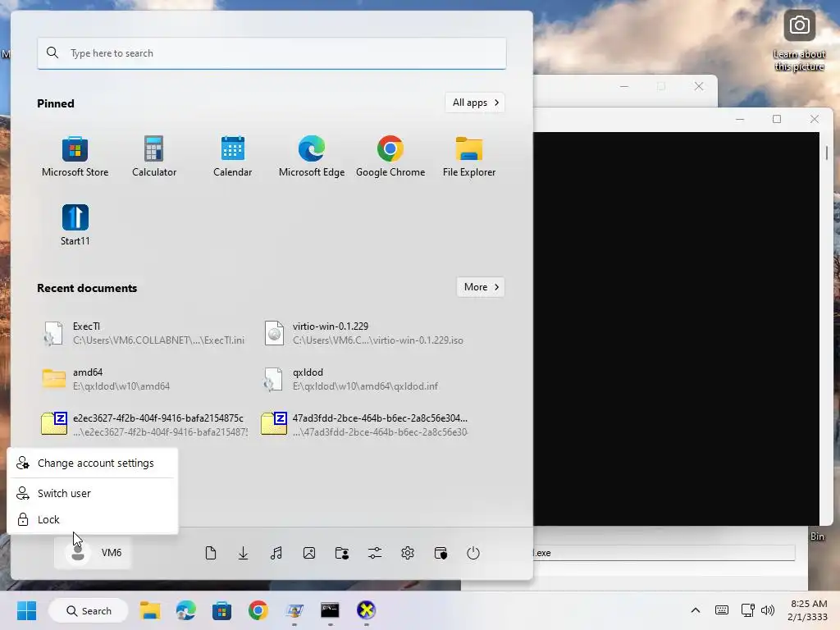840x630 pixels.
Task: Expand All apps list
Action: tap(475, 103)
